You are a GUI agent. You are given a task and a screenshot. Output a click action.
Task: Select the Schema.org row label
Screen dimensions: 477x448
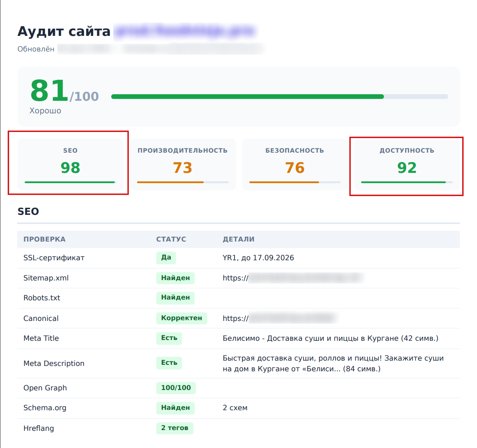(x=45, y=408)
